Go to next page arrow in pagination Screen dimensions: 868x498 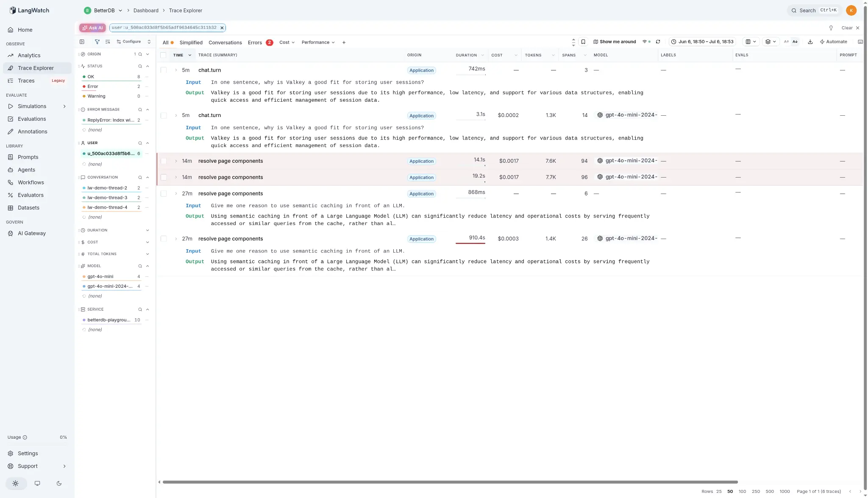click(x=860, y=492)
